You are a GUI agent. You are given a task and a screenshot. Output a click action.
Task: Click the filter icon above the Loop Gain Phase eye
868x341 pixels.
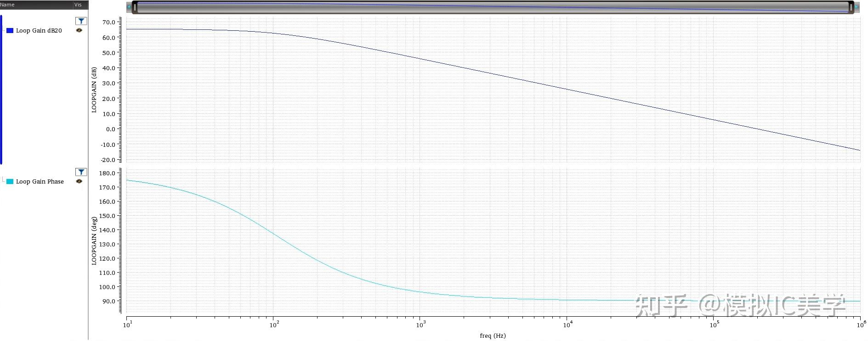point(81,172)
